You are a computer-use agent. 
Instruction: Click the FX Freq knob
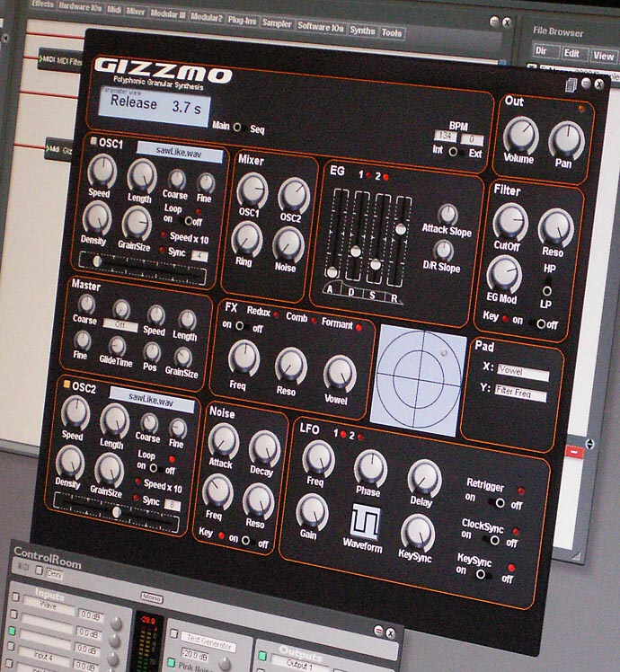[x=244, y=359]
